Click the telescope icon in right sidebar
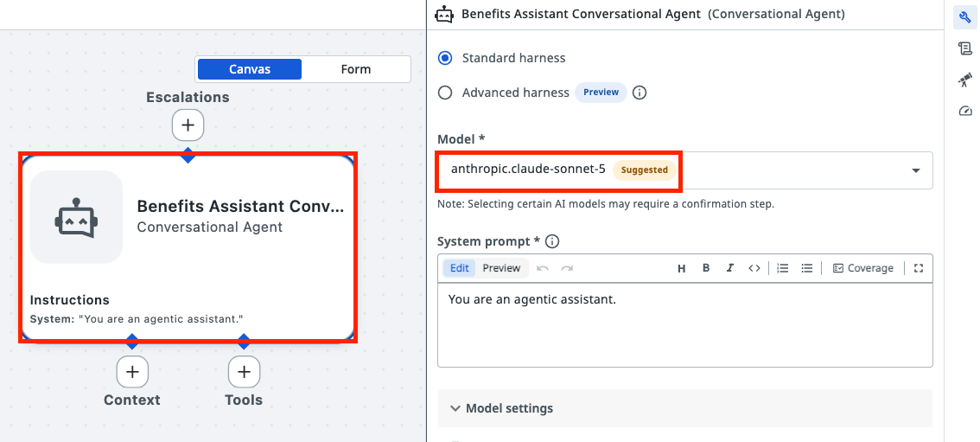The image size is (980, 442). 965,80
